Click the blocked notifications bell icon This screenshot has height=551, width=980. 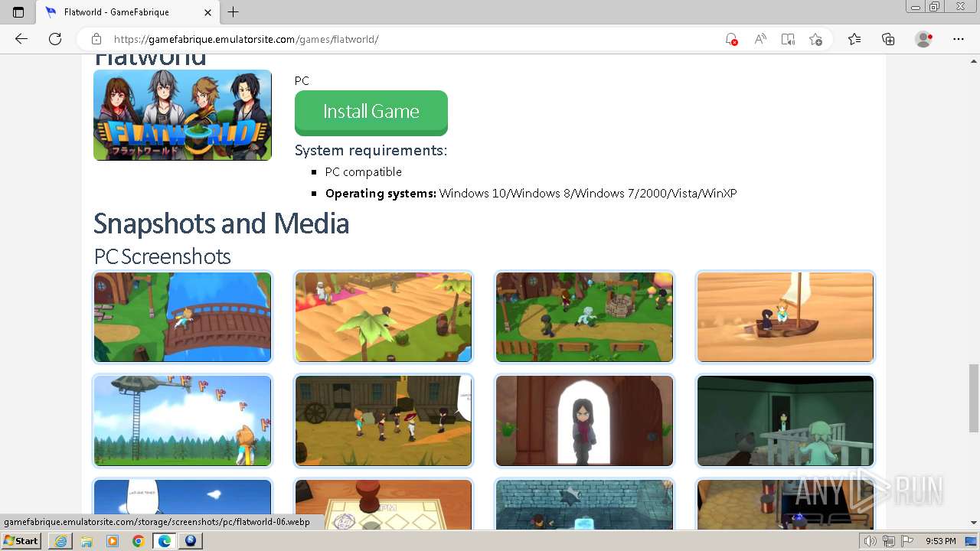731,39
